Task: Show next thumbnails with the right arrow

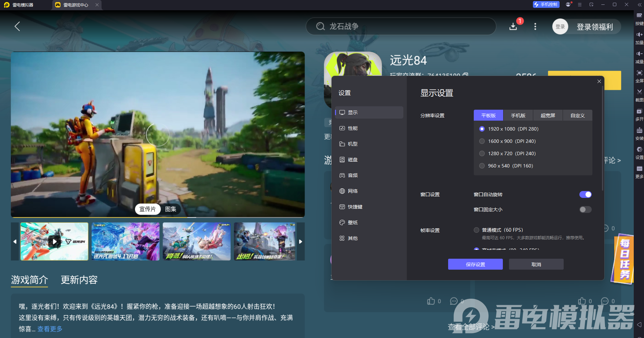Action: click(x=301, y=242)
